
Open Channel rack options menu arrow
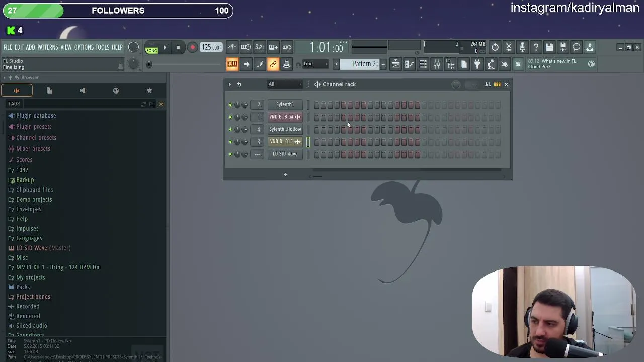pos(230,84)
